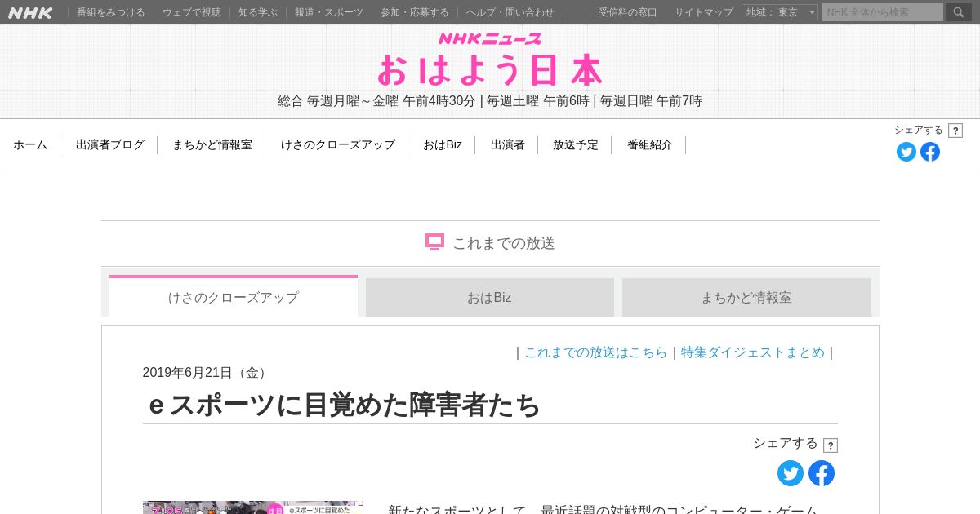Click the おはよう日本 title logo
The image size is (980, 514).
(490, 70)
